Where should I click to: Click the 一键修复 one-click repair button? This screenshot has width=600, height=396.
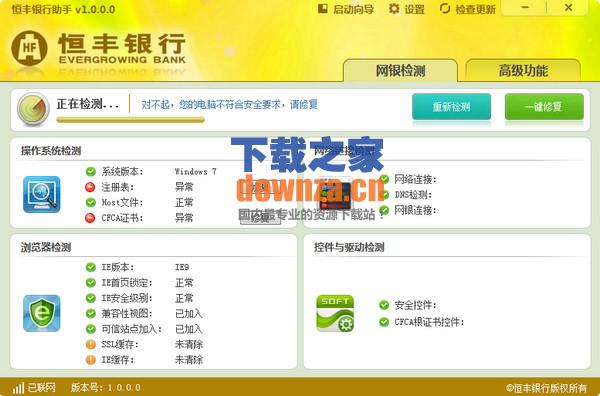(x=544, y=106)
